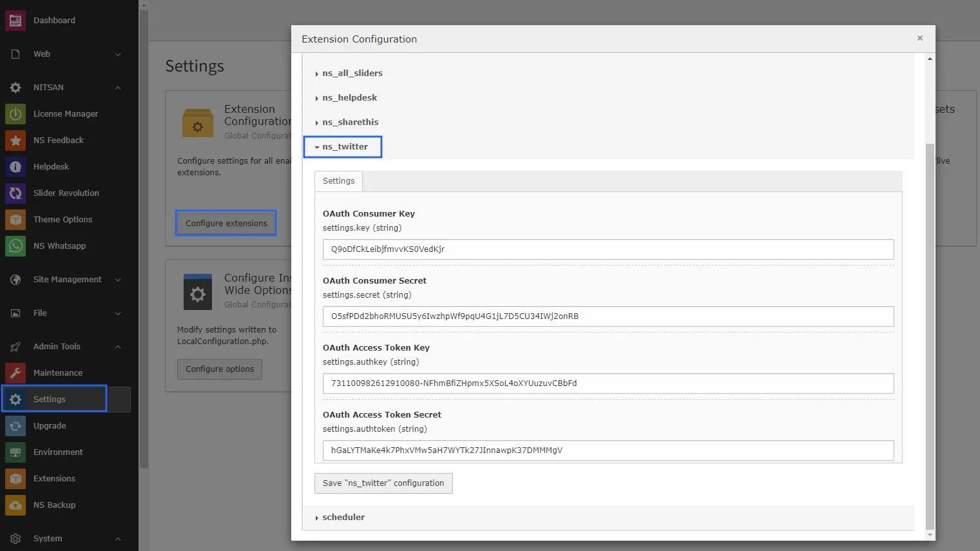Collapse the System menu group chevron
The width and height of the screenshot is (980, 551).
118,539
